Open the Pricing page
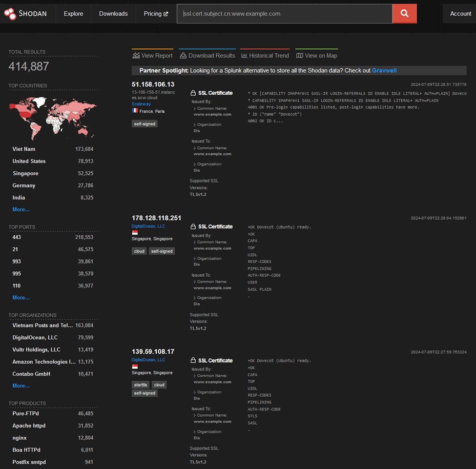This screenshot has height=469, width=476. tap(156, 14)
